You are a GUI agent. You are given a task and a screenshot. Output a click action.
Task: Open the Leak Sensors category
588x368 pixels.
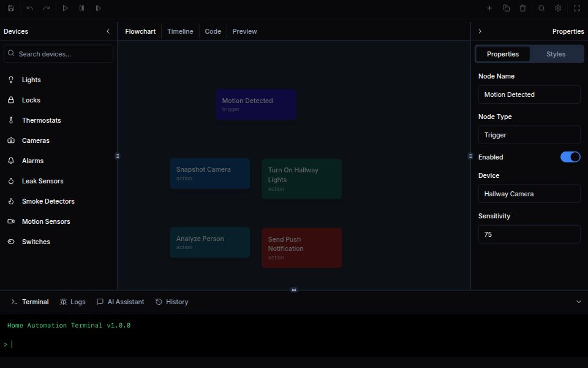[x=43, y=181]
